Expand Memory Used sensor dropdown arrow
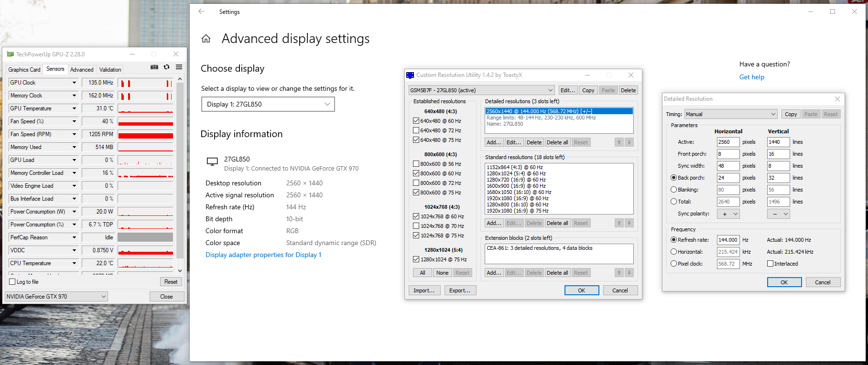Viewport: 868px width, 365px height. click(x=74, y=147)
